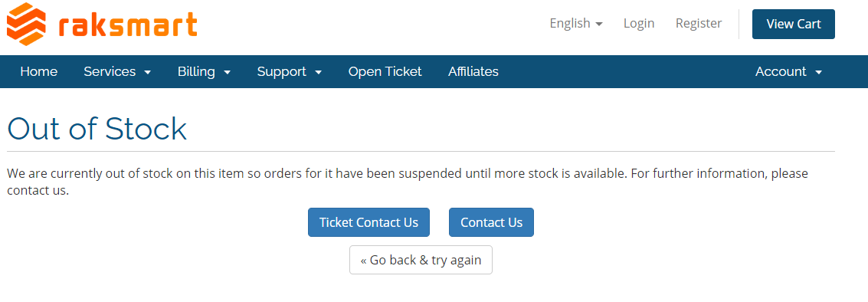
Task: Click the Billing dropdown arrow icon
Action: coord(227,73)
